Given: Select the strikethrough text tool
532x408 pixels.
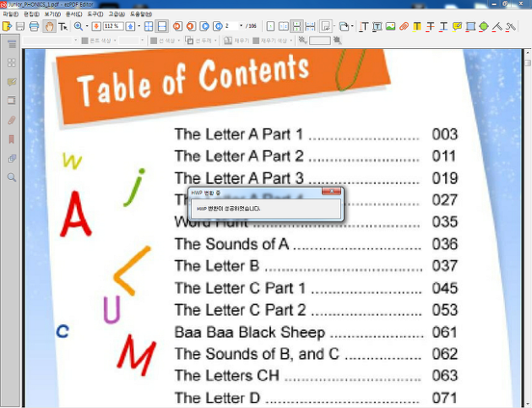Looking at the screenshot, I should tap(430, 26).
